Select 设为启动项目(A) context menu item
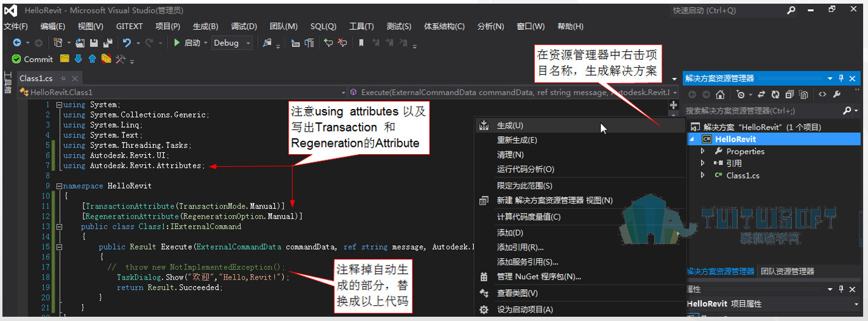 [x=580, y=309]
